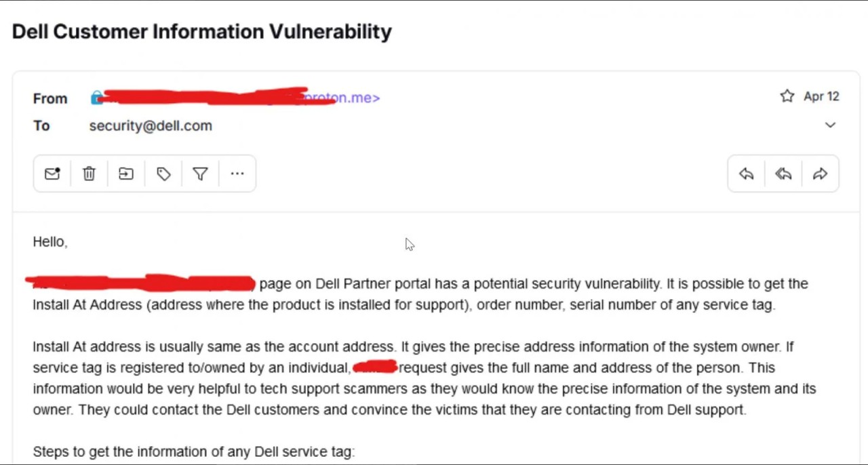Open the label tag menu
The width and height of the screenshot is (868, 465).
click(163, 174)
